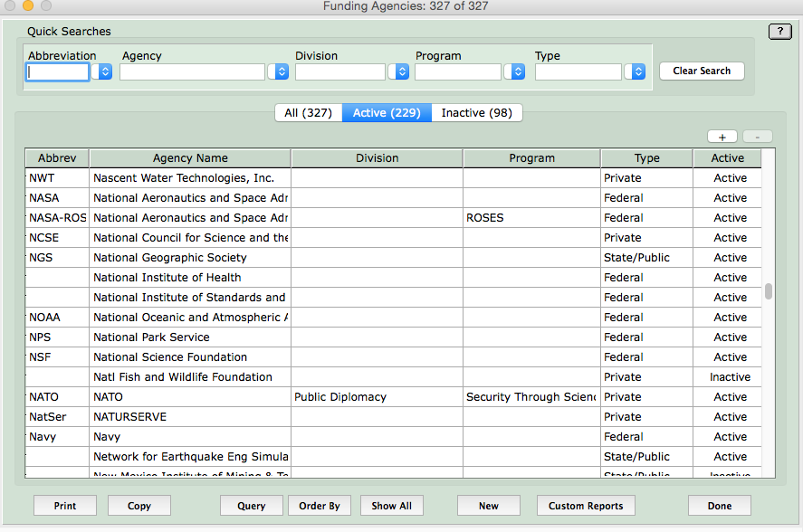
Task: Click the Done button
Action: click(x=720, y=506)
